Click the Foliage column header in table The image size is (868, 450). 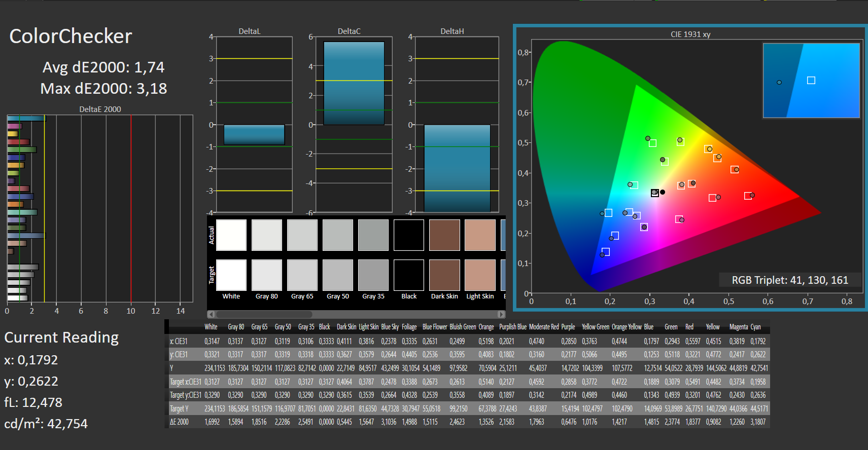409,327
